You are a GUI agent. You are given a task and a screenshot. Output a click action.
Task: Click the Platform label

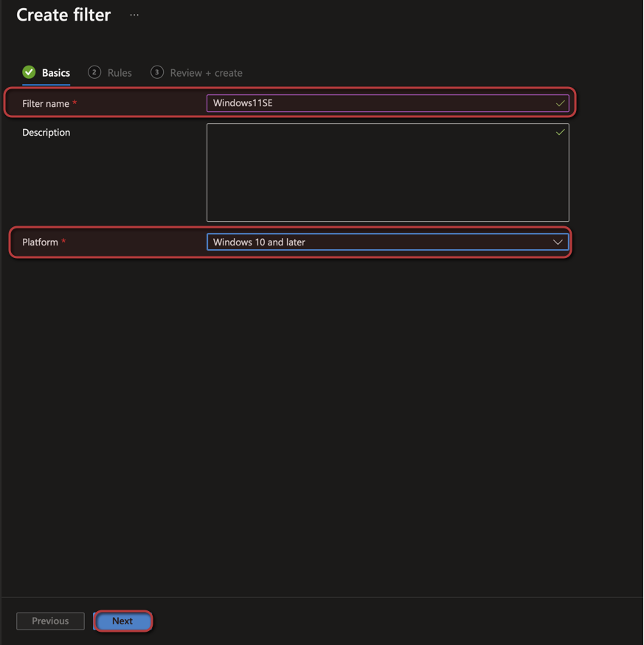40,242
